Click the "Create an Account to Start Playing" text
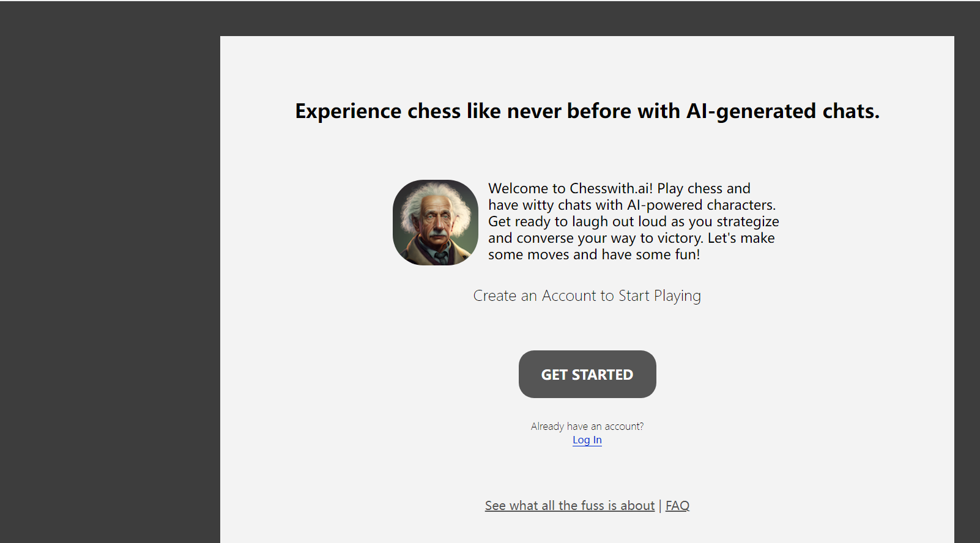The width and height of the screenshot is (980, 543). point(587,296)
